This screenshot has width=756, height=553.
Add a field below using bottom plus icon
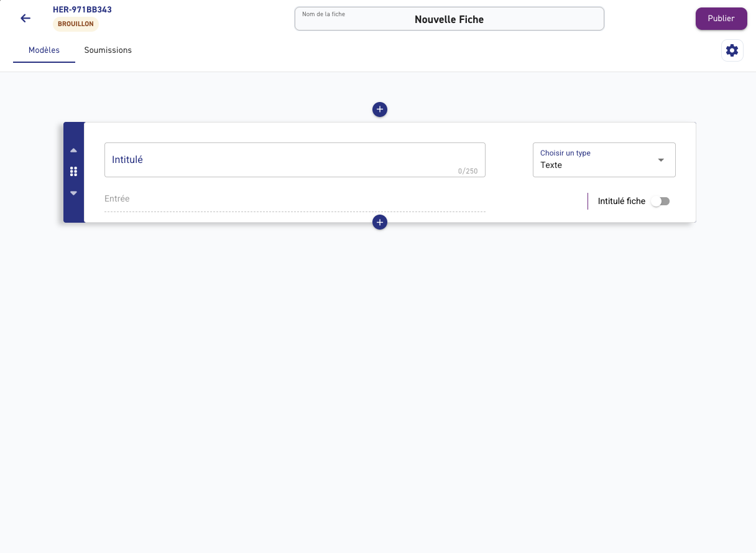click(x=380, y=222)
